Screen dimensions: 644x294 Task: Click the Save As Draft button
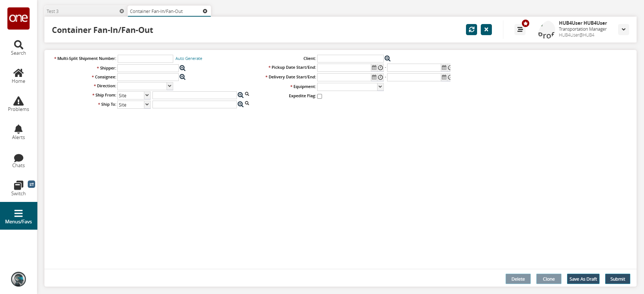click(x=583, y=279)
